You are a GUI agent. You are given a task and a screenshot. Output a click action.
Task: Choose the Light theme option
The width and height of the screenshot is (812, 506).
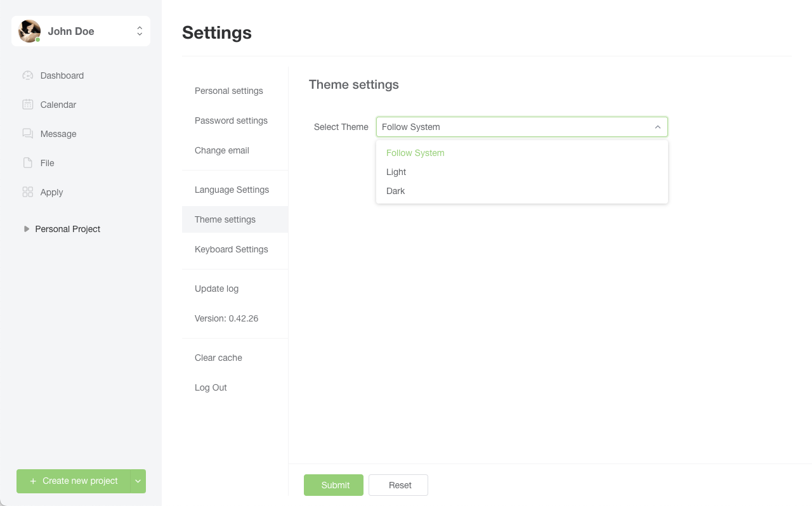tap(521, 172)
